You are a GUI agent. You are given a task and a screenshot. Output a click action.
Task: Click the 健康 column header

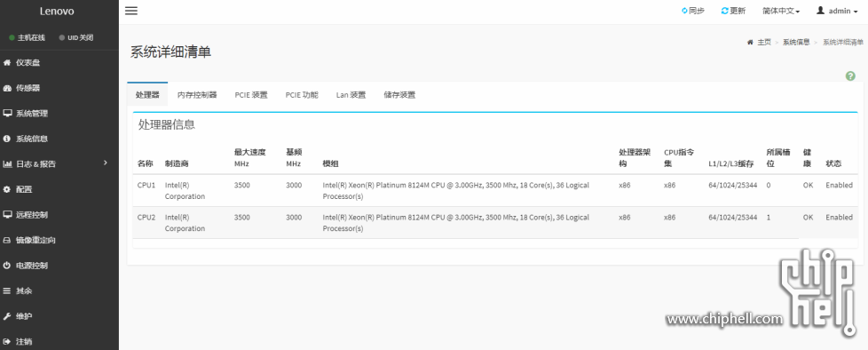(x=808, y=158)
